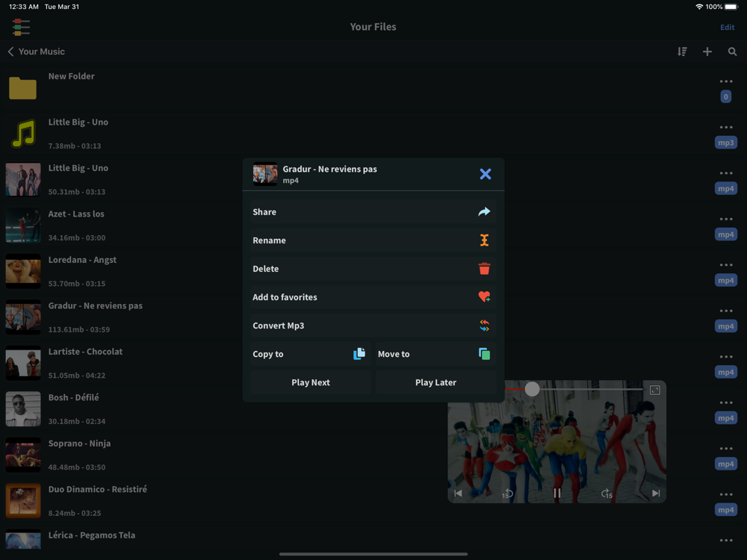Click the mp4 badge for Soprano - Ninja
Screen dimensions: 747x560
pos(725,464)
